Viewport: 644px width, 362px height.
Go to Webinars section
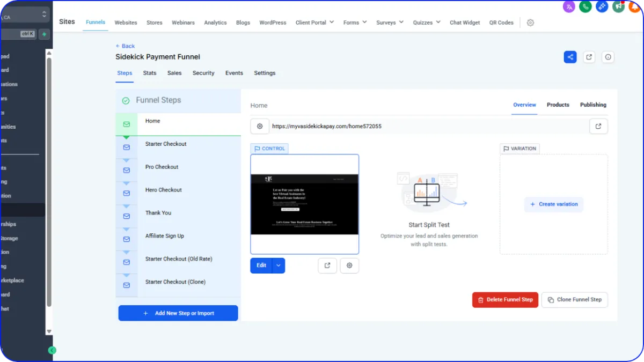(x=184, y=23)
